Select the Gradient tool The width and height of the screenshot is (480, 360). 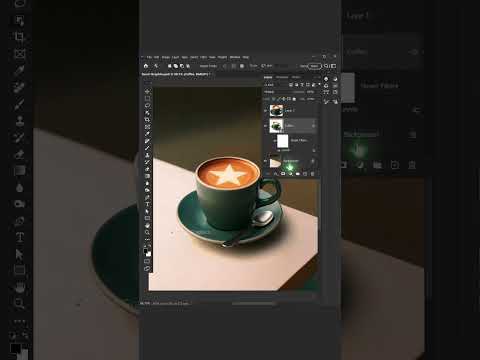click(x=147, y=176)
